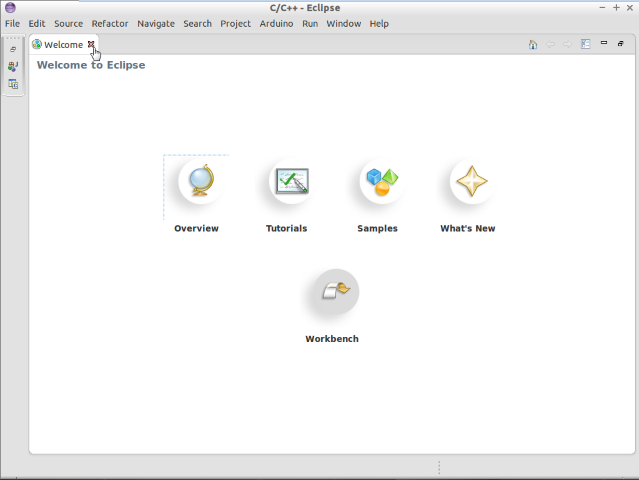Click the Customize page icon
Screen dimensions: 639x480
(586, 44)
